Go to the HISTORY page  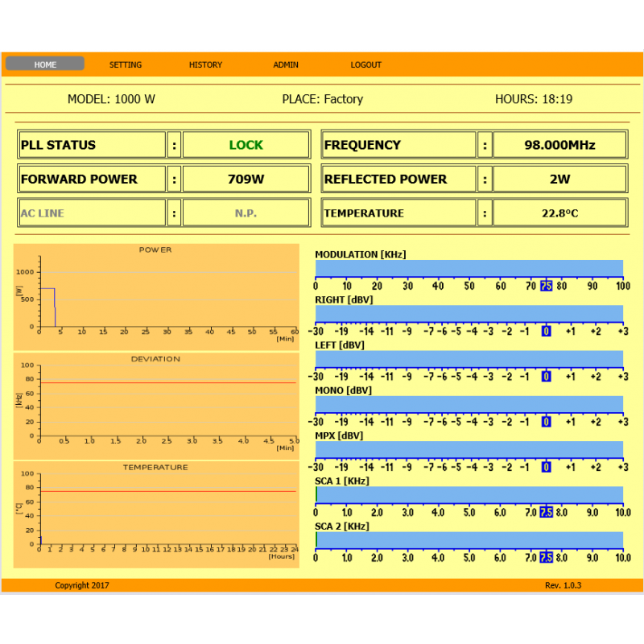205,64
